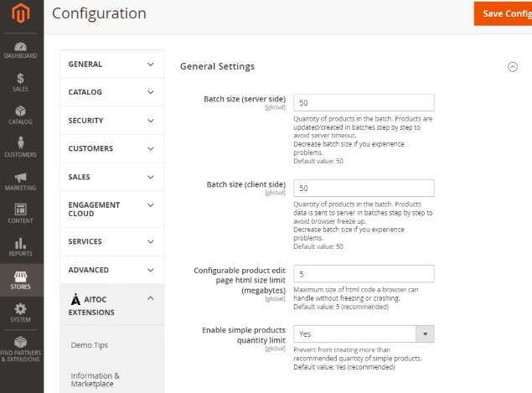Open the GENERAL configuration tab label
The height and width of the screenshot is (393, 532).
click(85, 65)
